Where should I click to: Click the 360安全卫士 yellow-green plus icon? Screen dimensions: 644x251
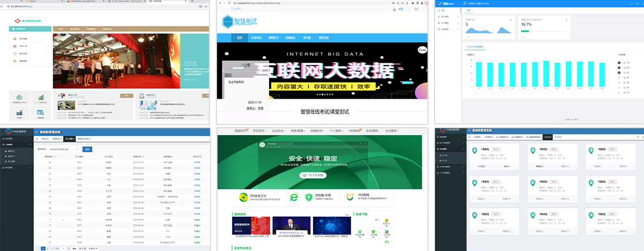click(243, 198)
